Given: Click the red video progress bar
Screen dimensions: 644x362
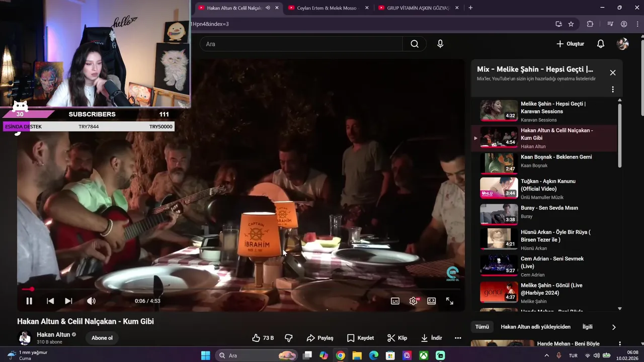Looking at the screenshot, I should (x=240, y=289).
